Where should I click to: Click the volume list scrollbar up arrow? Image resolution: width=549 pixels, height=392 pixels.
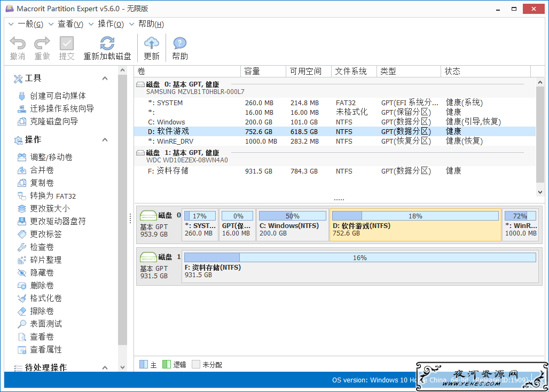pyautogui.click(x=540, y=83)
